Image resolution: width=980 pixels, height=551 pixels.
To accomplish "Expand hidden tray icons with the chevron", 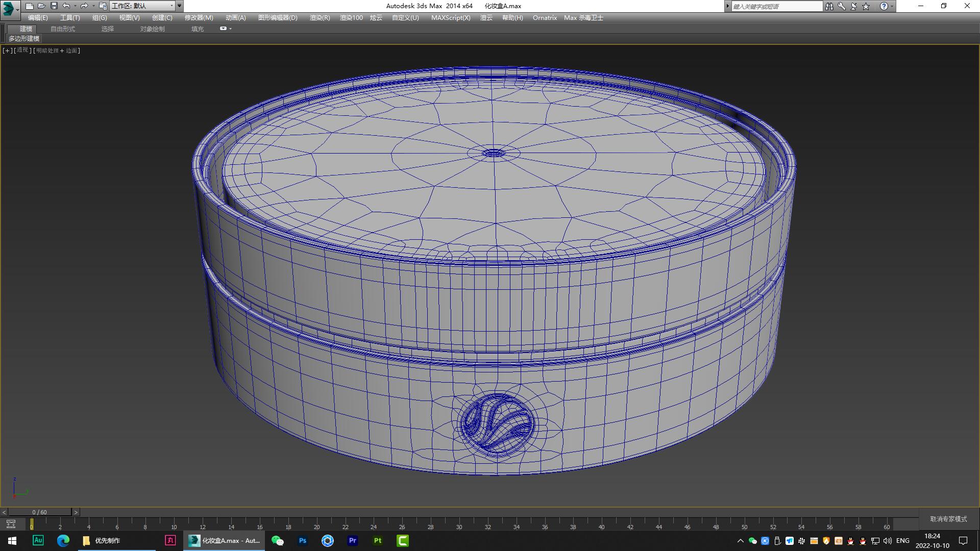I will point(740,541).
